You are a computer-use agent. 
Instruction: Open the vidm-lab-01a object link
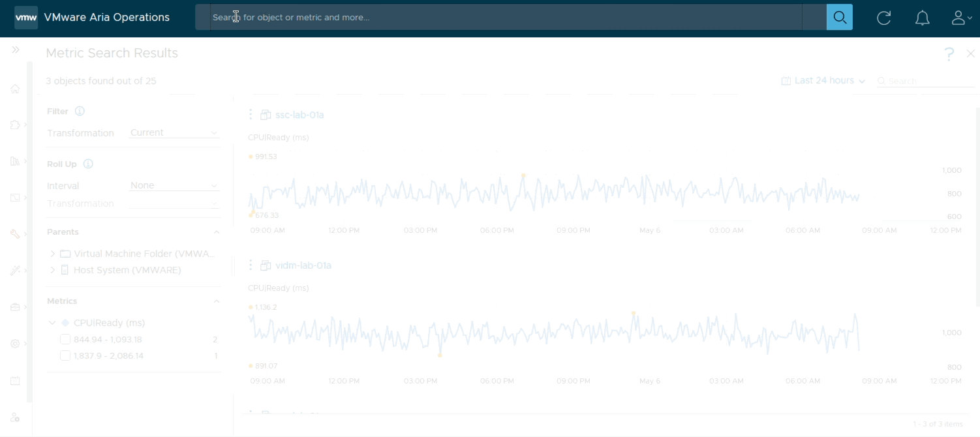pyautogui.click(x=303, y=265)
